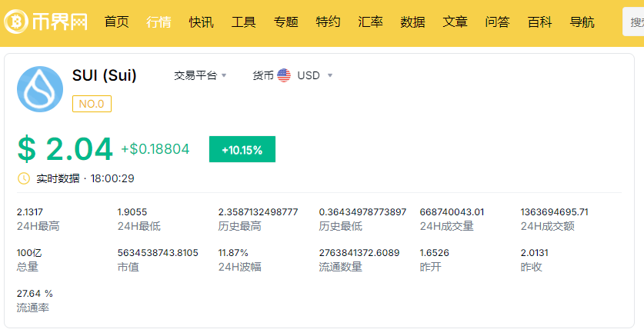Image resolution: width=644 pixels, height=336 pixels.
Task: Click the US flag currency icon
Action: 284,75
